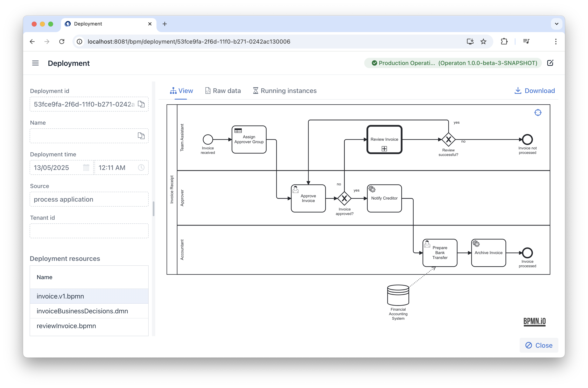Screen dimensions: 588x388
Task: Expand the tab search dropdown chevron
Action: pos(556,24)
